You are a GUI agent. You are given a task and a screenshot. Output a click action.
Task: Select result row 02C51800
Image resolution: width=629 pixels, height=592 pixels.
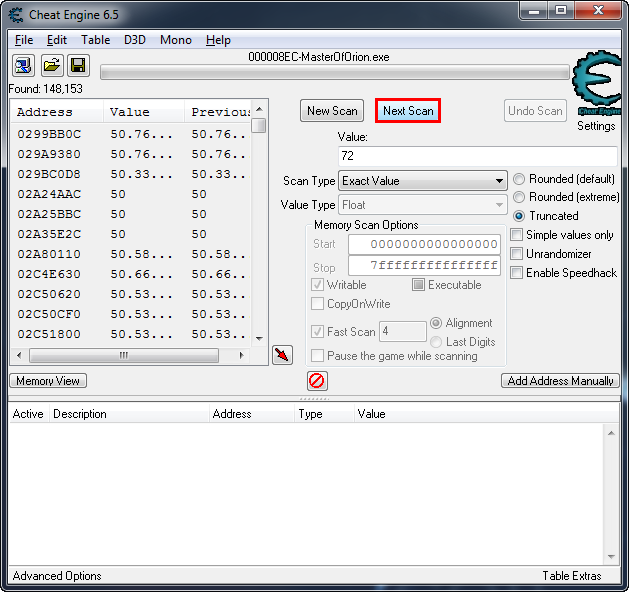[131, 334]
